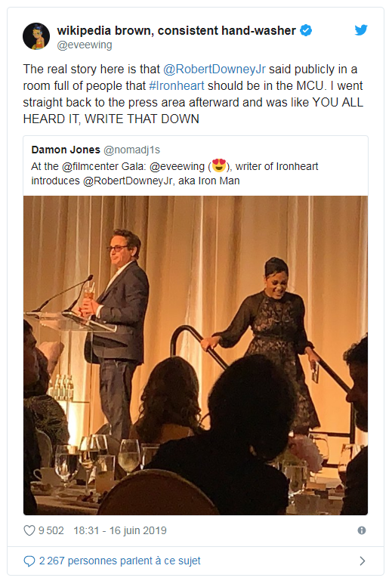Open the @nomadj1s handle in the quoted tweet
This screenshot has width=392, height=584.
coord(131,150)
